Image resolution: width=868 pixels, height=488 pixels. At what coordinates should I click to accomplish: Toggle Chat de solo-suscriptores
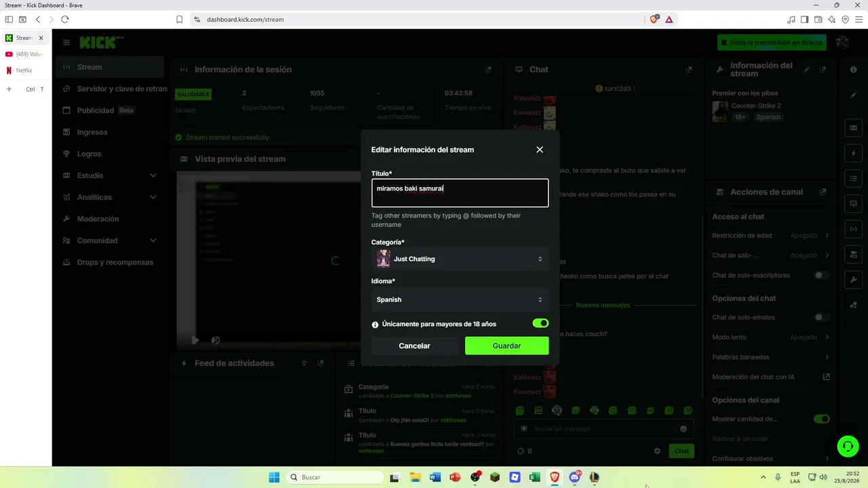[822, 276]
